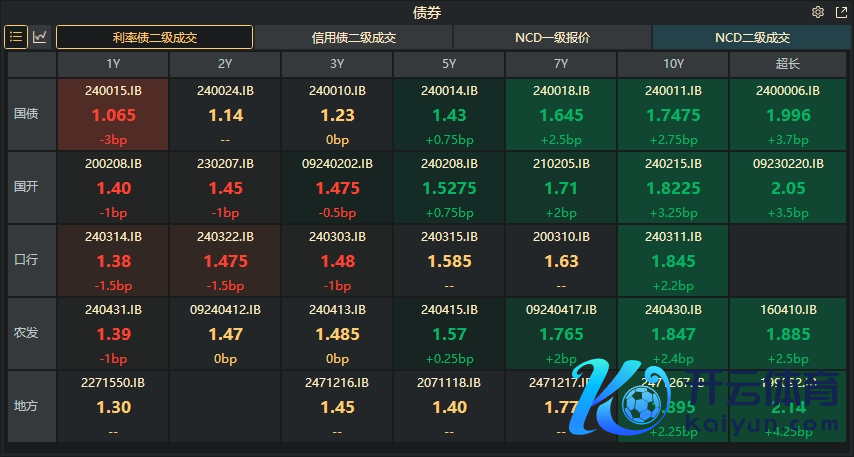Open the 09240202.IB bond quote
Screen dimensions: 854x457
pyautogui.click(x=337, y=187)
